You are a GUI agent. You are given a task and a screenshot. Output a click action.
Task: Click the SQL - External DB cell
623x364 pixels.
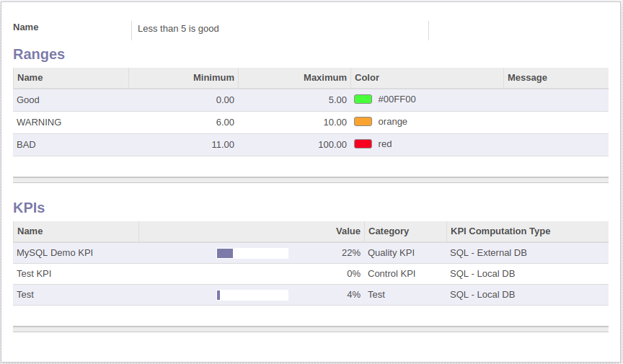[488, 253]
